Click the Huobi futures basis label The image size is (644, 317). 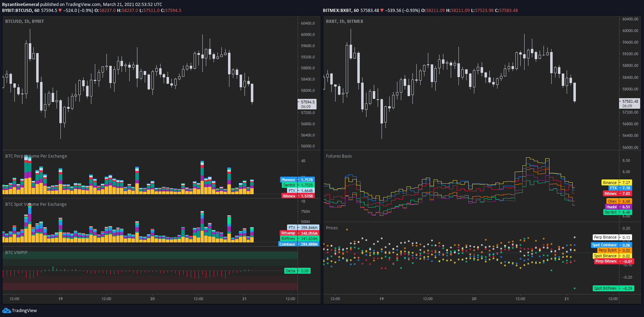click(x=611, y=207)
